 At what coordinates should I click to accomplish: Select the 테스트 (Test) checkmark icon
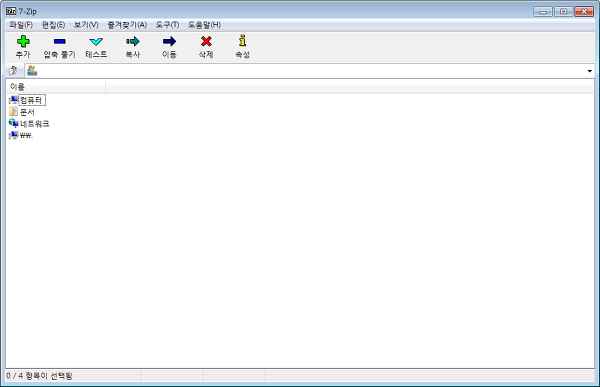pyautogui.click(x=96, y=41)
